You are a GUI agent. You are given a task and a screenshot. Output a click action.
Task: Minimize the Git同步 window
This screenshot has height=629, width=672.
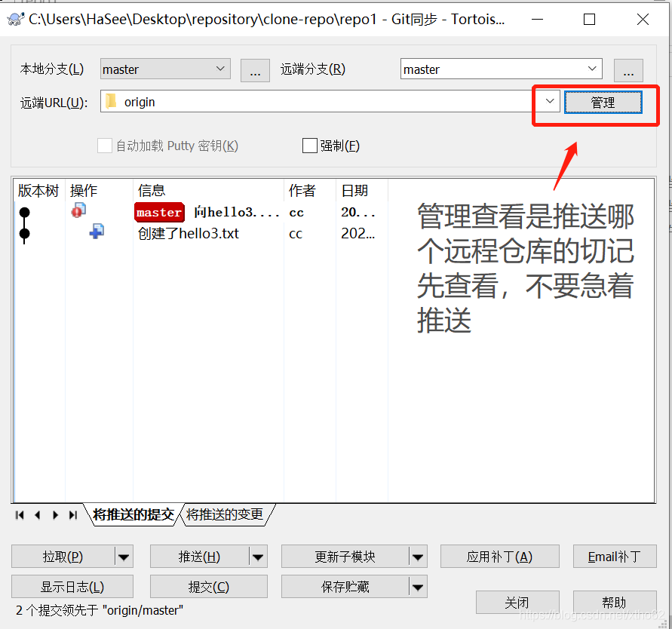(537, 20)
